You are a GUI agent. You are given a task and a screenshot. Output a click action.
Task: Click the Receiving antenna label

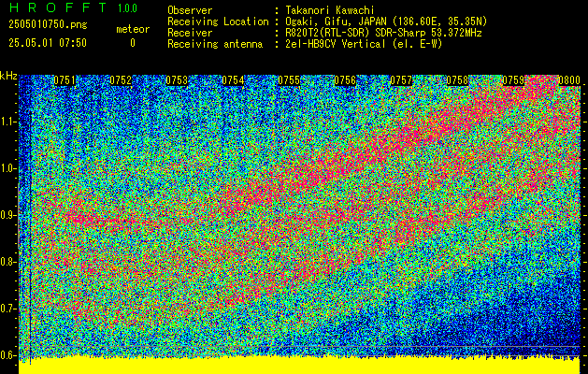[215, 44]
